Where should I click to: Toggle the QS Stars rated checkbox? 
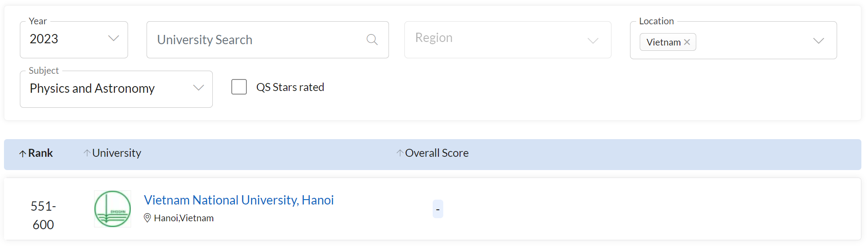point(239,87)
